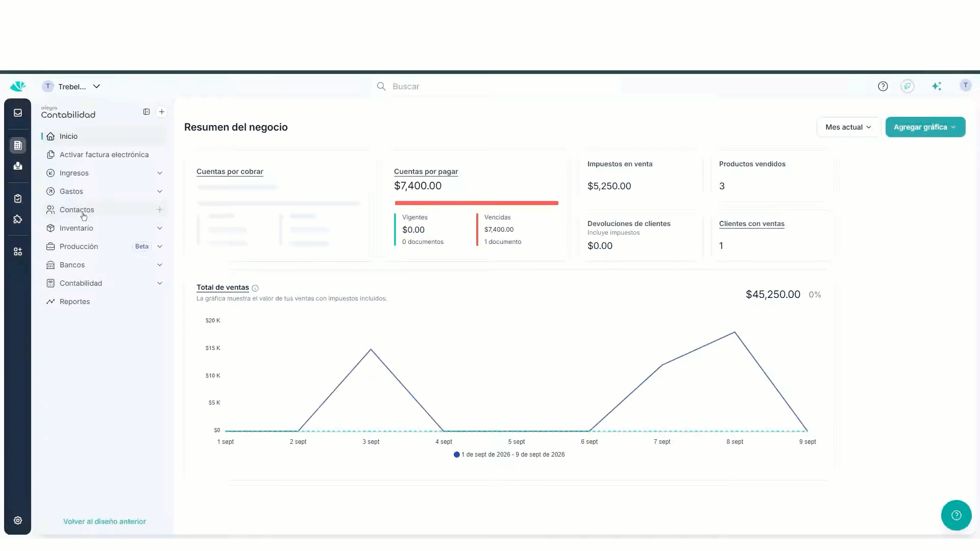This screenshot has height=551, width=980.
Task: Click info icon next to Total de ventas
Action: (x=255, y=288)
